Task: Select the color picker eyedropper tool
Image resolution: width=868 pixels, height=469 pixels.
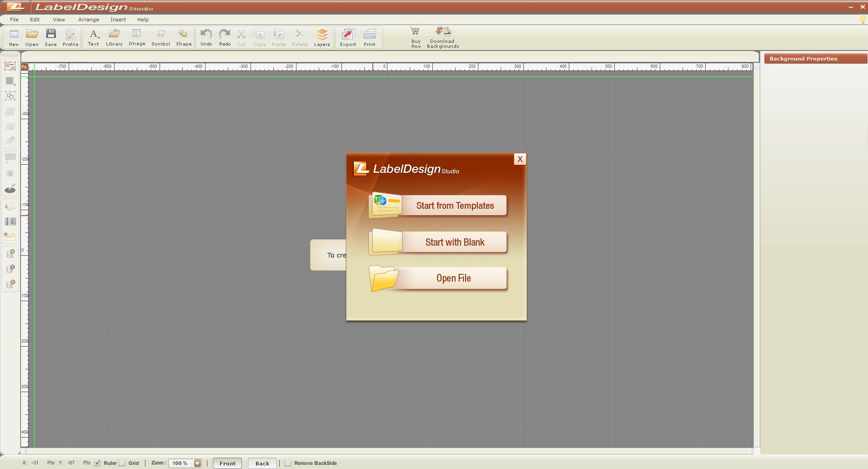Action: coord(10,189)
